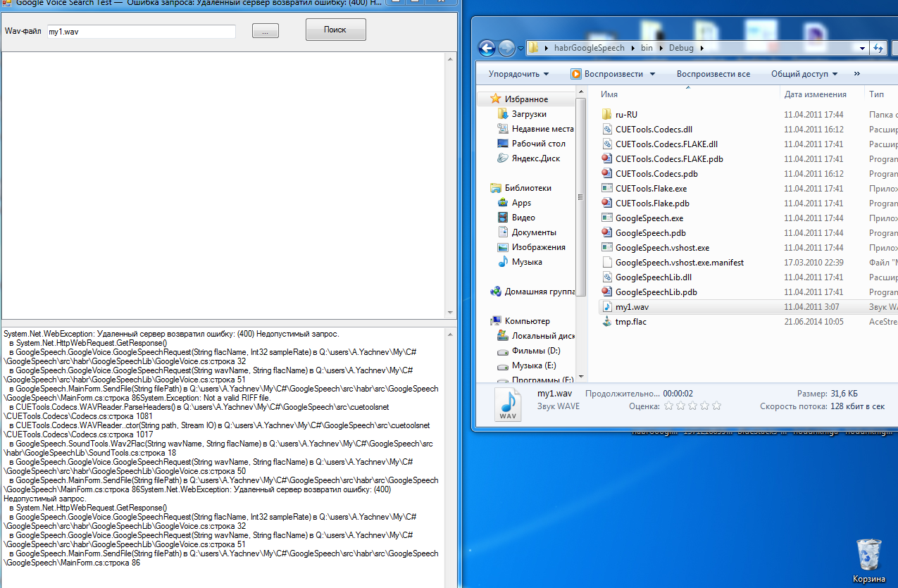Click Воспроизвести toolbar button
Viewport: 898px width, 588px height.
[x=606, y=74]
